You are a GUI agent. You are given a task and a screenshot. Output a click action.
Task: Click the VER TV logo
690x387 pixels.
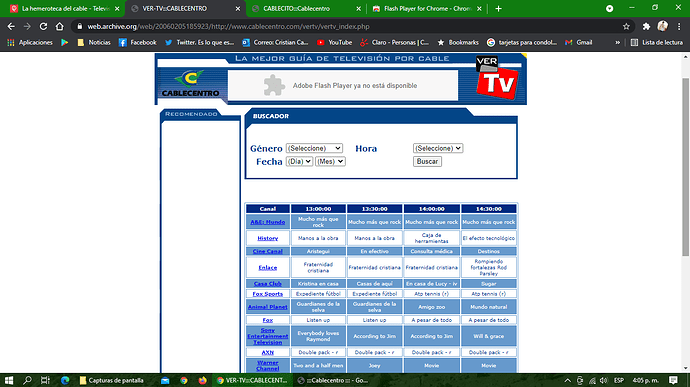[497, 78]
